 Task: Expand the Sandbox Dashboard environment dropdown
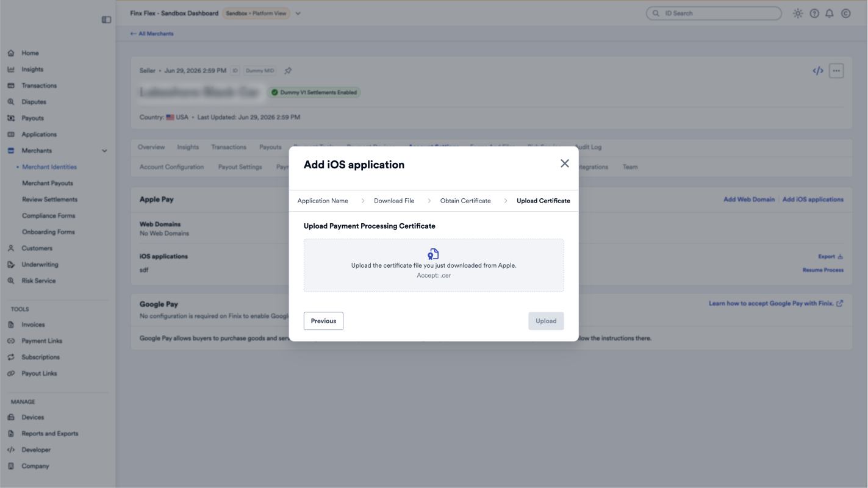(x=298, y=13)
